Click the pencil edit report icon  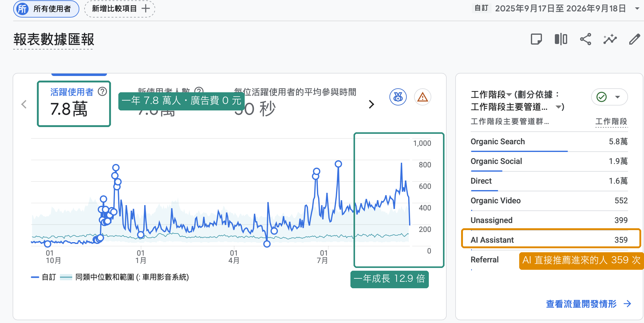[x=634, y=39]
